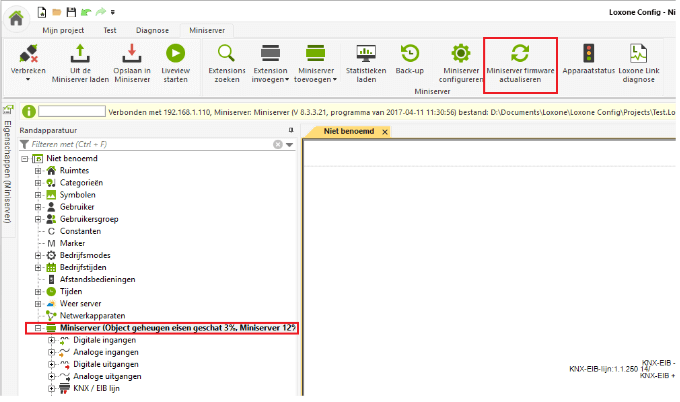Viewport: 680px width, 402px height.
Task: Start Liveview with the green play icon
Action: click(176, 54)
